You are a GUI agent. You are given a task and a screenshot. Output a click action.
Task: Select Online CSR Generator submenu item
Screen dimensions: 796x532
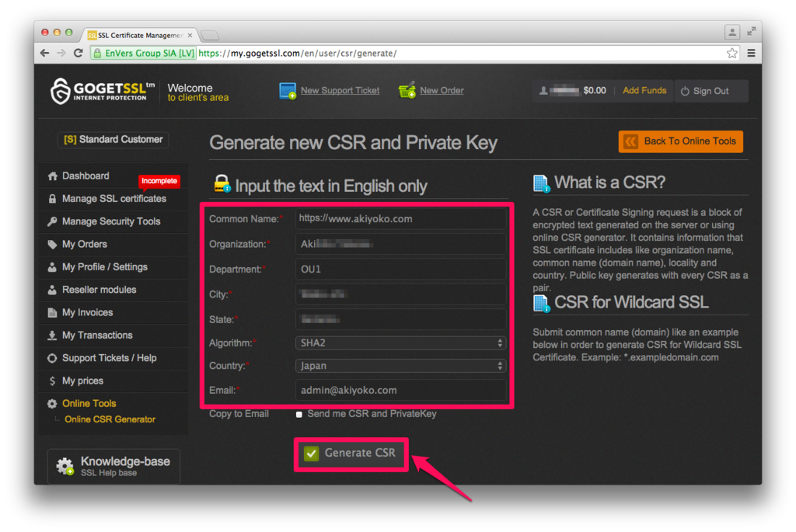click(x=110, y=419)
